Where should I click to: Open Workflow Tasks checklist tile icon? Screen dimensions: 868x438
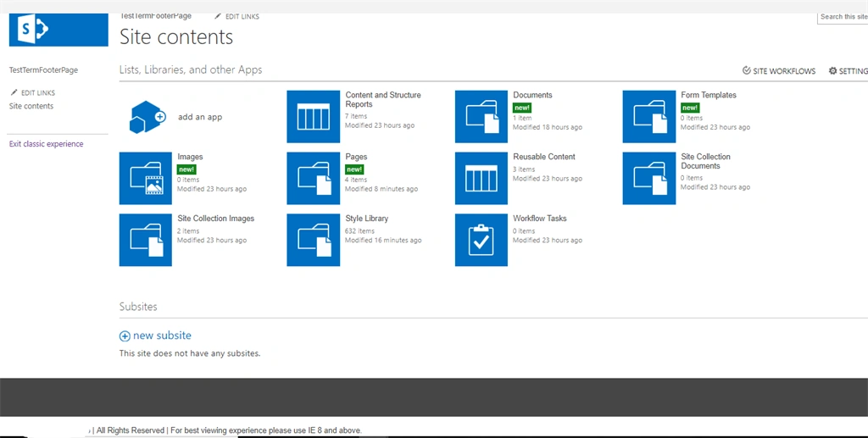(481, 240)
